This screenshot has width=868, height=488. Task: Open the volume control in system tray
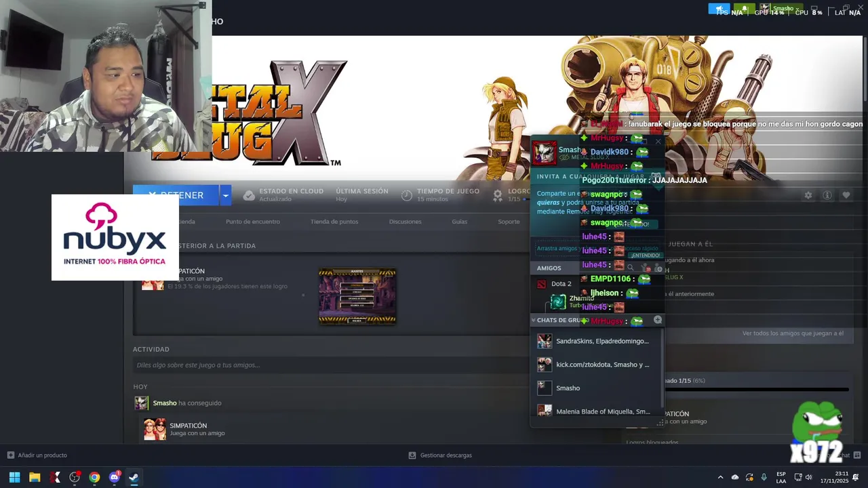pos(808,477)
